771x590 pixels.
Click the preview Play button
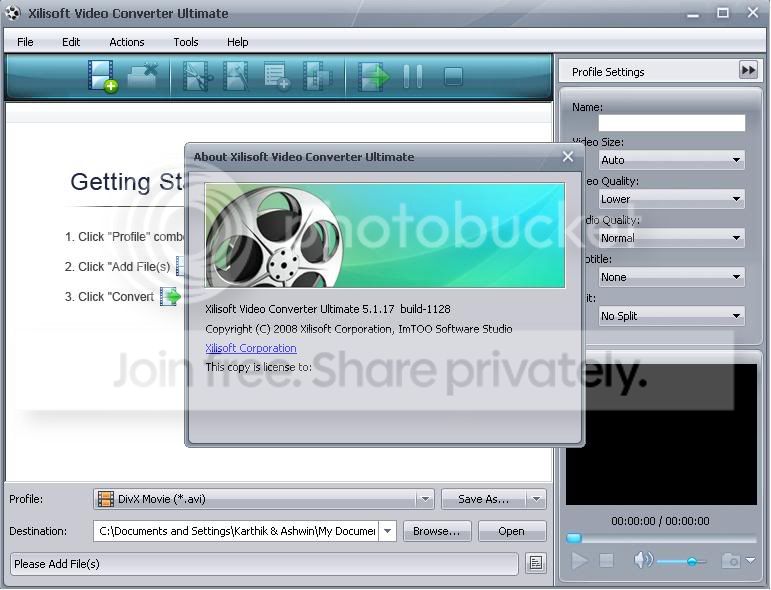click(579, 560)
